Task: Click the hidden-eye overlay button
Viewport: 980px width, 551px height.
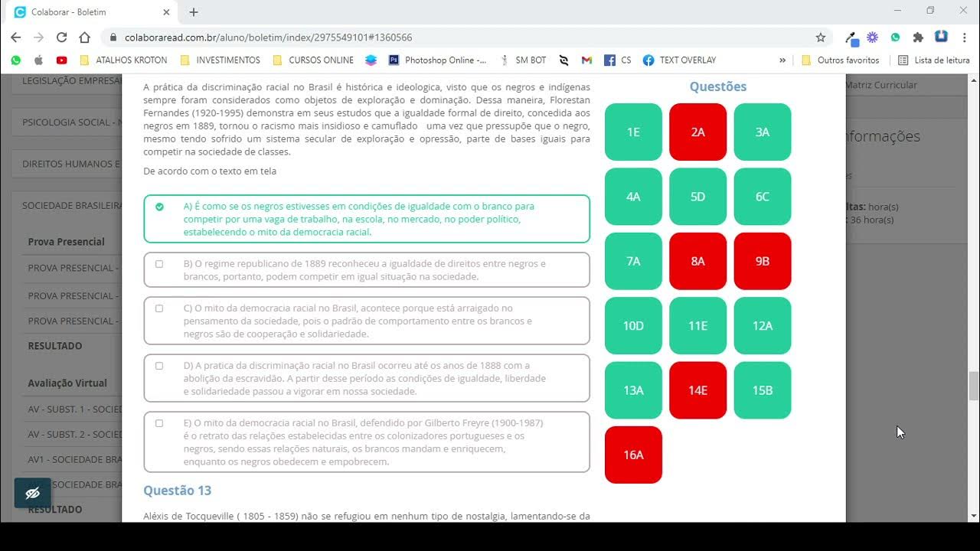Action: click(33, 494)
